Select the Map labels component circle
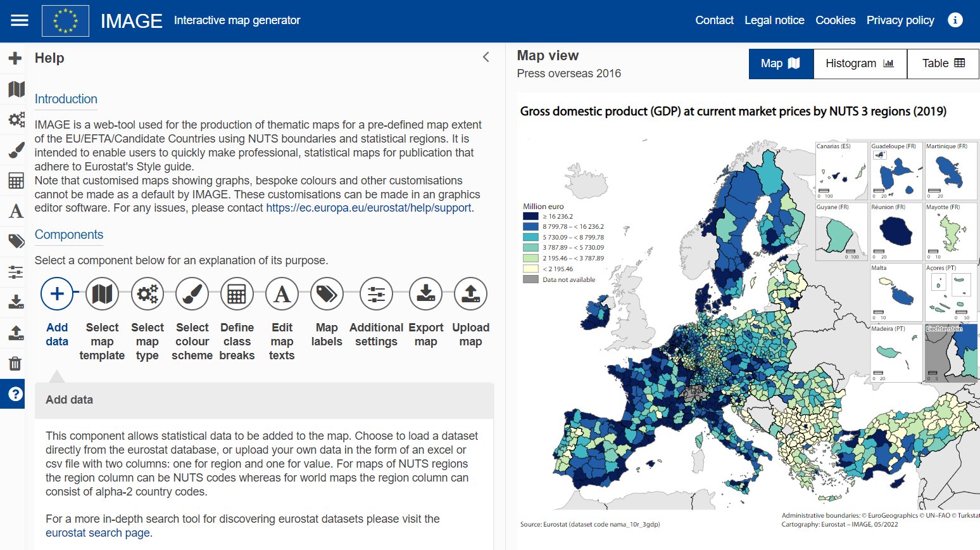This screenshot has width=980, height=550. pos(327,294)
